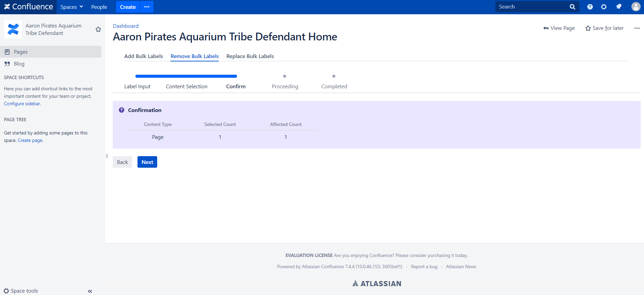This screenshot has height=295, width=644.
Task: Click the 'consider purchasing it today' text
Action: (x=438, y=255)
